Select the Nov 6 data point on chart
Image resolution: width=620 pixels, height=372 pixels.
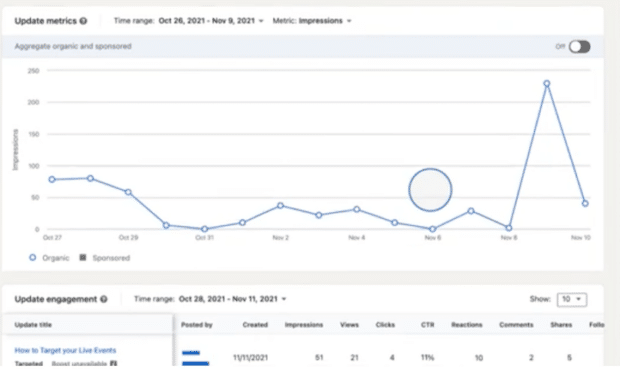433,229
